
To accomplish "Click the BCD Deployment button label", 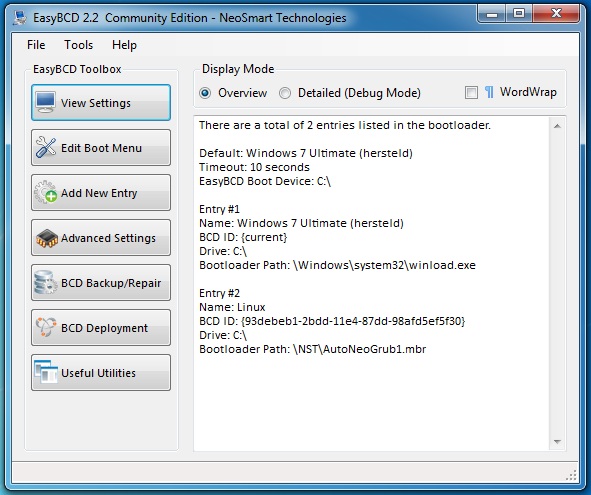I will pos(104,328).
